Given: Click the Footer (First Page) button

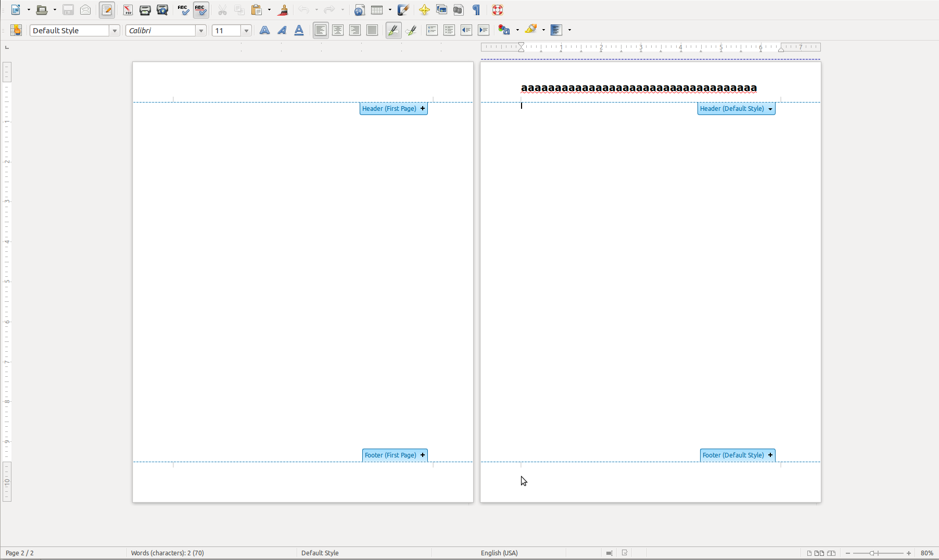Looking at the screenshot, I should point(395,455).
